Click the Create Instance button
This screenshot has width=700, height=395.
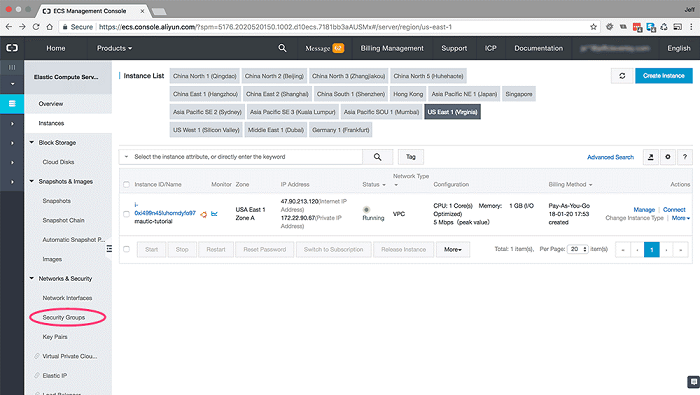point(664,76)
